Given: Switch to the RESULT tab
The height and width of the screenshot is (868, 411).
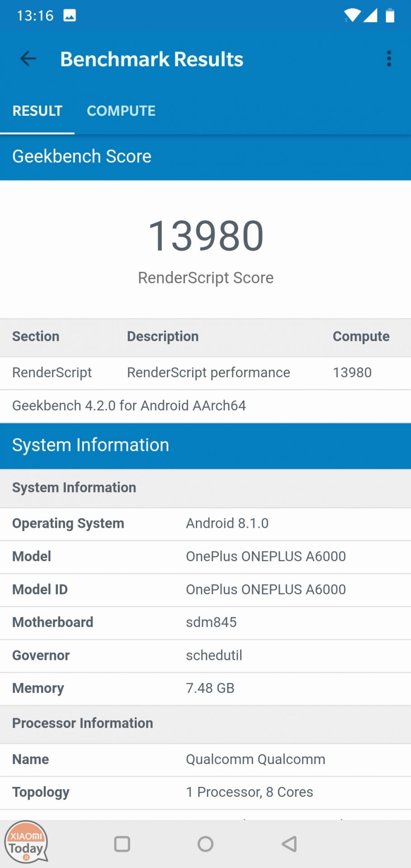Looking at the screenshot, I should click(37, 111).
